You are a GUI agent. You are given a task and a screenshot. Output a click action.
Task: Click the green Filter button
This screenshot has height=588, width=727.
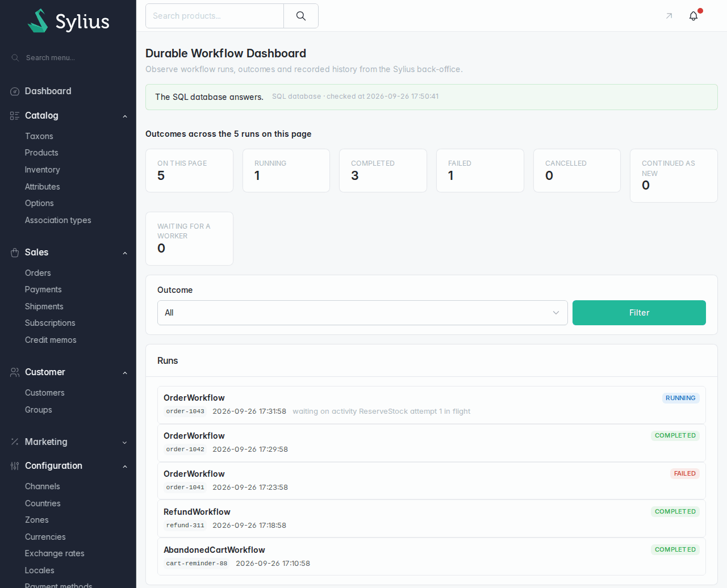coord(639,313)
